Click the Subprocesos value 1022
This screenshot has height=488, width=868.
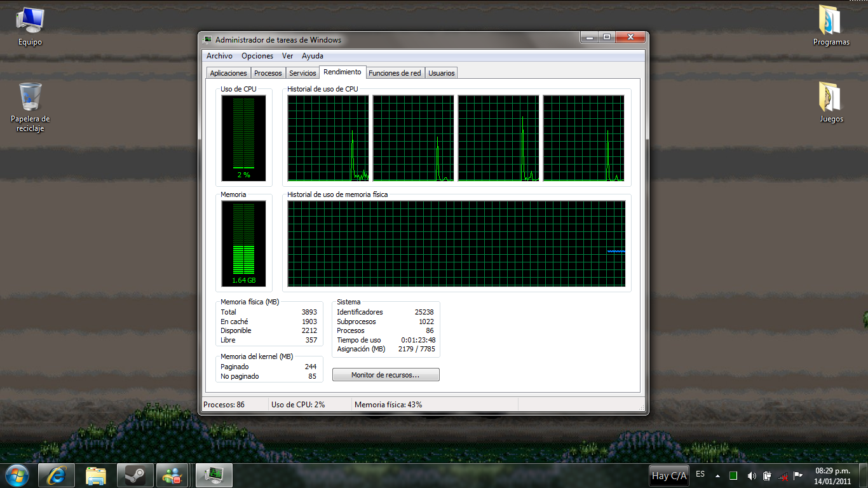point(426,322)
